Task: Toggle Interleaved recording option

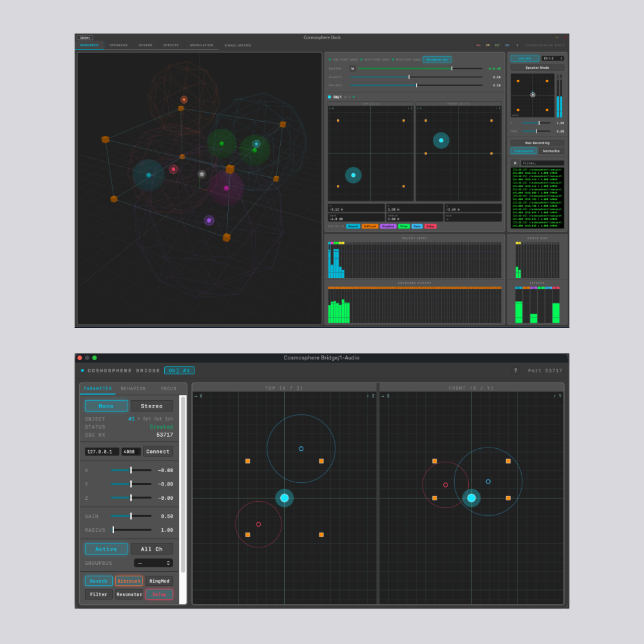Action: coord(523,151)
